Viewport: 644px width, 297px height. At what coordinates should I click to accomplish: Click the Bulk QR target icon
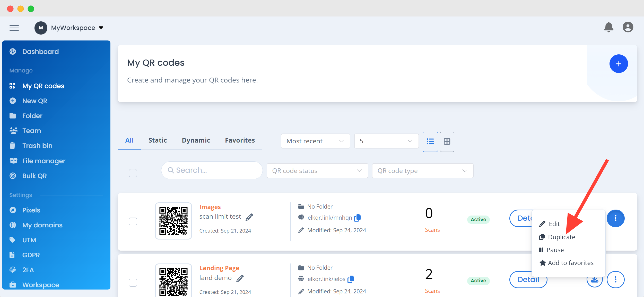point(13,176)
